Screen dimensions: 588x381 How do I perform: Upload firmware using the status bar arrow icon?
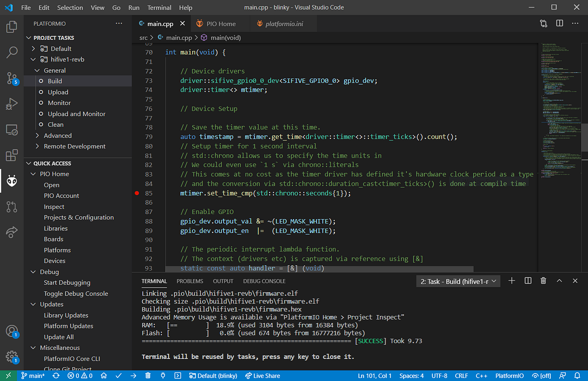[x=133, y=376]
